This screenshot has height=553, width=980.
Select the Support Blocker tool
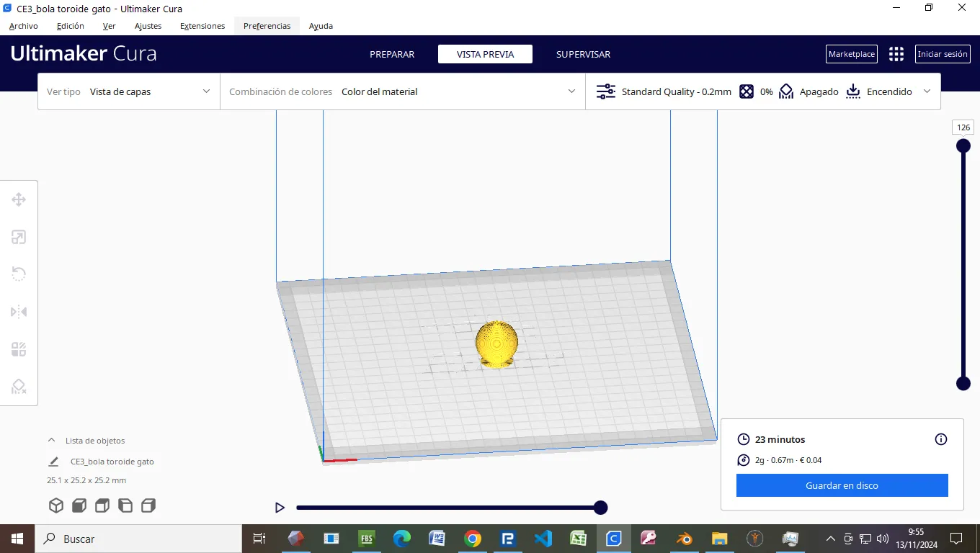click(19, 387)
